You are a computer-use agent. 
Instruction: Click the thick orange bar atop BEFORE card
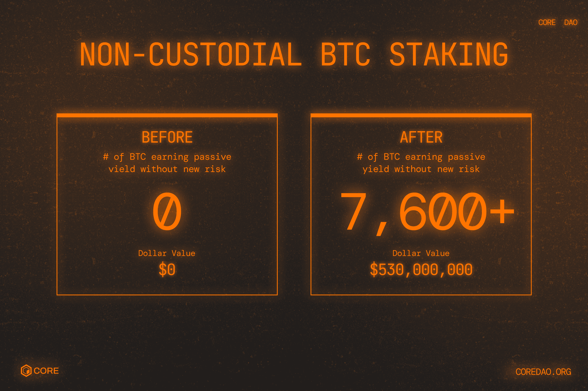click(x=167, y=115)
